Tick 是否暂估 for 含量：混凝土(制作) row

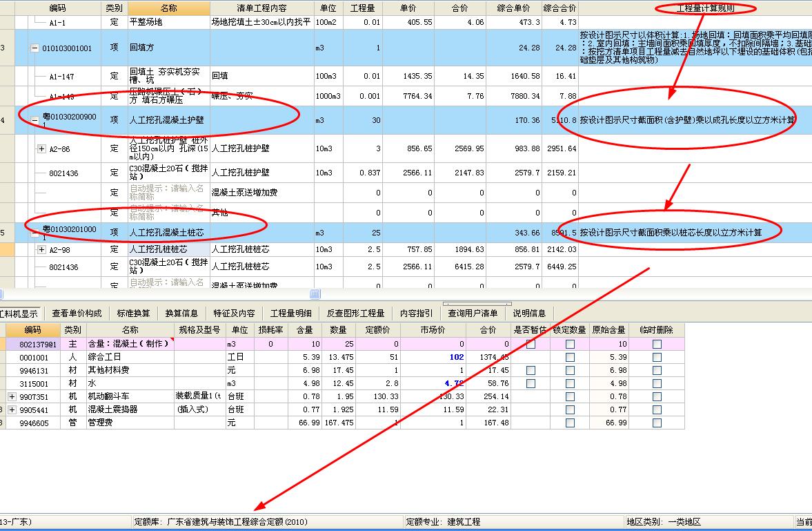tap(531, 344)
